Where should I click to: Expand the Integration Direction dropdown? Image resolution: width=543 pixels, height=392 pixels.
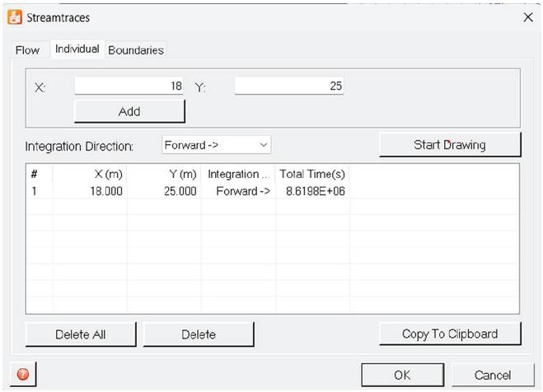217,145
